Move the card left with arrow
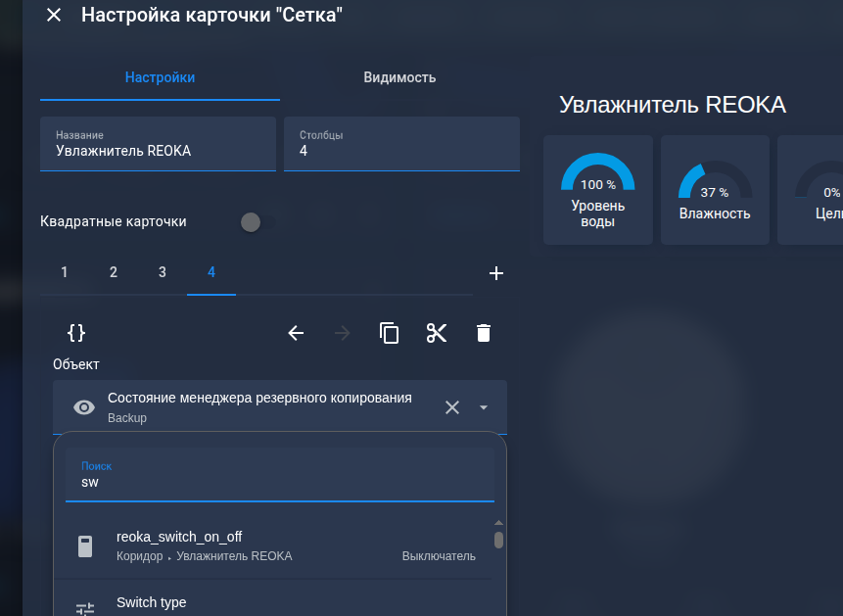 coord(296,333)
